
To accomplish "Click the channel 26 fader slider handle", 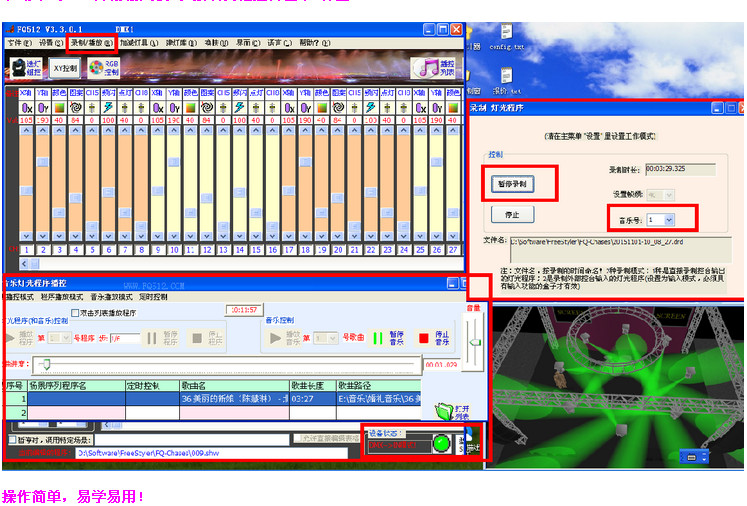I will [x=436, y=162].
